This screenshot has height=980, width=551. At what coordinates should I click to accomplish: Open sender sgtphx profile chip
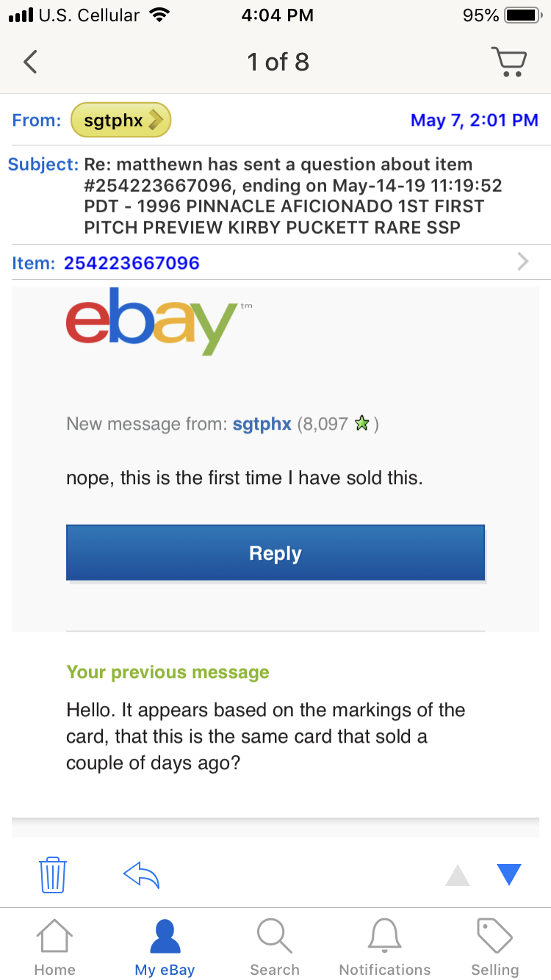pyautogui.click(x=120, y=120)
